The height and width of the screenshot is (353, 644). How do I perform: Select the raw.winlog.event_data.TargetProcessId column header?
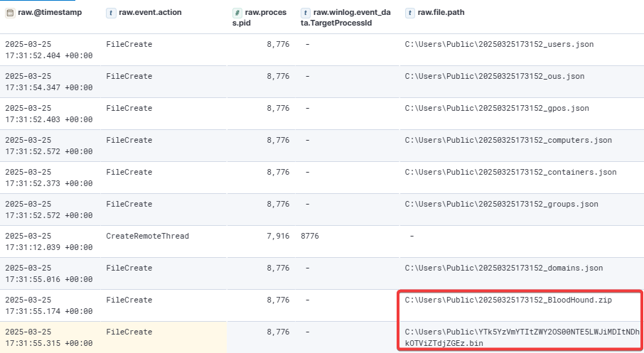coord(346,18)
